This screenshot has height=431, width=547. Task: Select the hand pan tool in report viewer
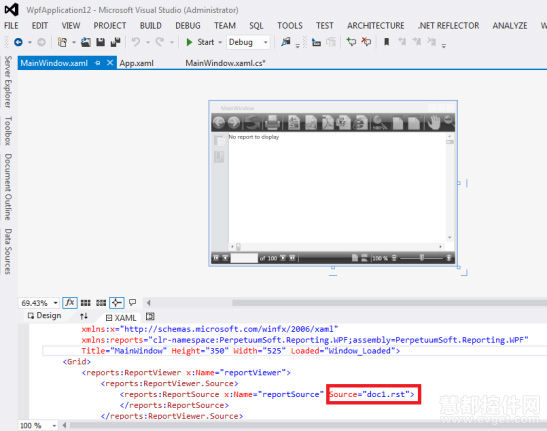pyautogui.click(x=434, y=122)
